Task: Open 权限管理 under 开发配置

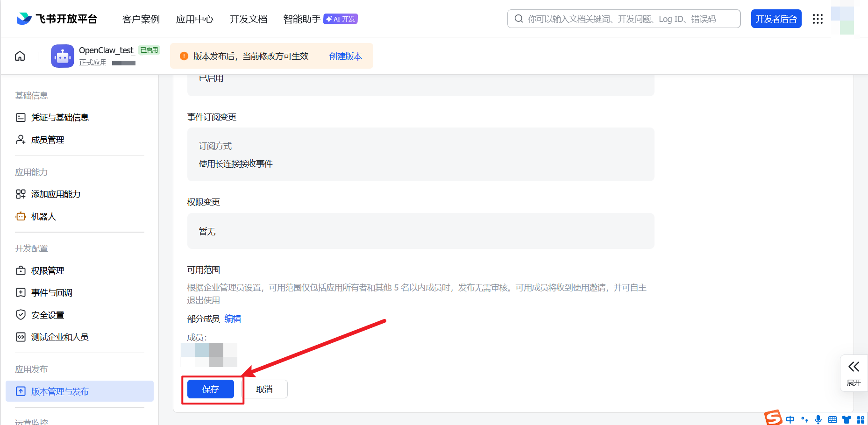Action: point(48,270)
